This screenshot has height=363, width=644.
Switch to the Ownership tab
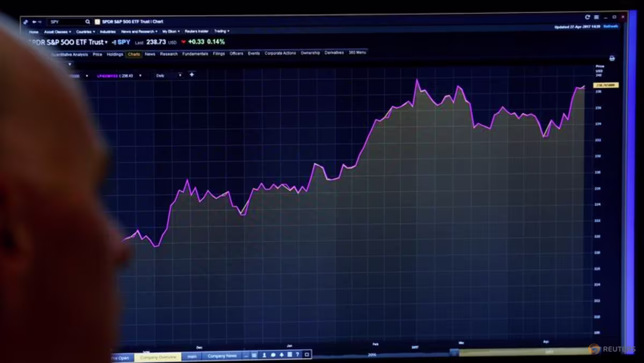tap(310, 53)
